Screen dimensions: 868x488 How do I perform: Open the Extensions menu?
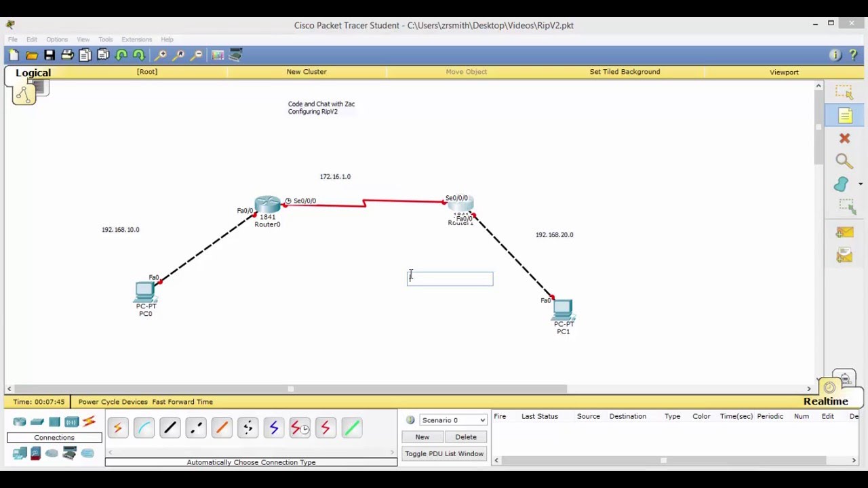pyautogui.click(x=137, y=39)
